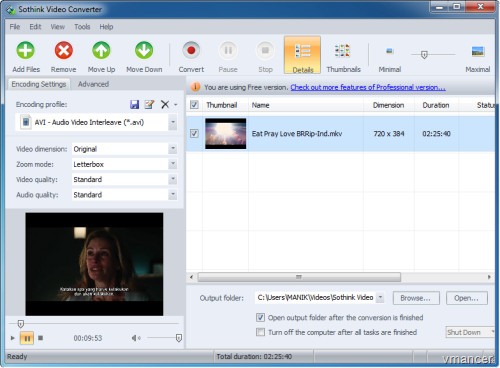Switch to Details view
This screenshot has width=500, height=368.
pos(303,55)
